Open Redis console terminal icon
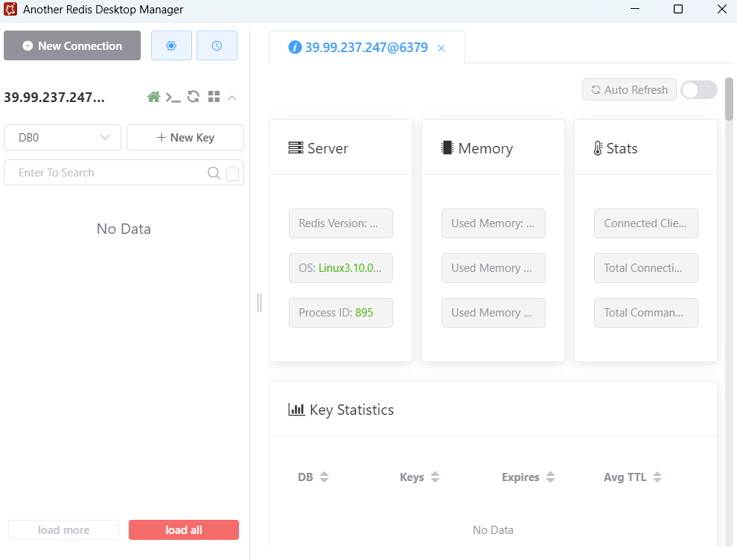The width and height of the screenshot is (737, 560). tap(173, 98)
